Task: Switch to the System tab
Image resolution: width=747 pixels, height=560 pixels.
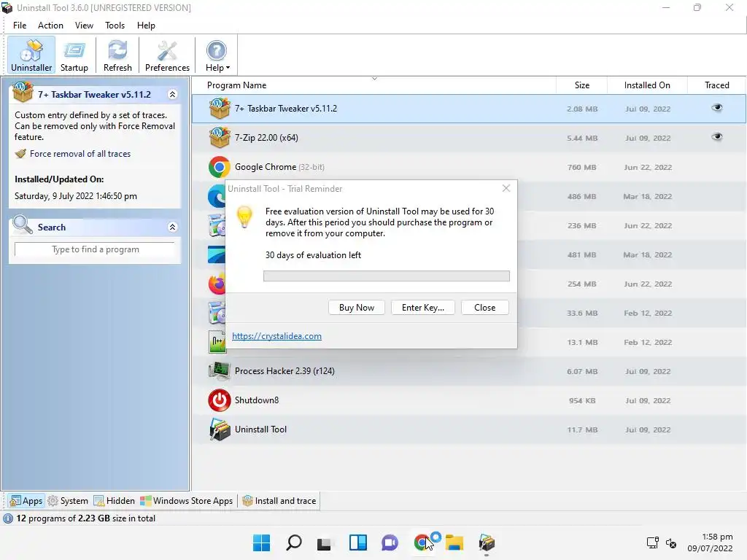Action: (68, 501)
